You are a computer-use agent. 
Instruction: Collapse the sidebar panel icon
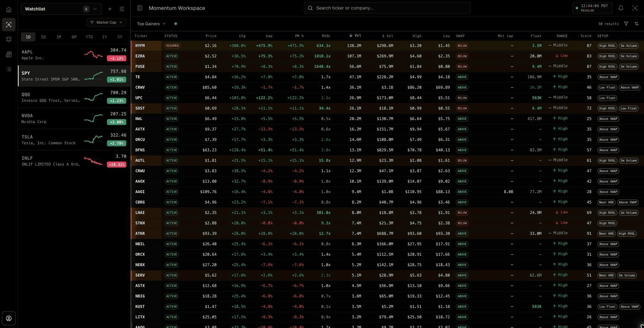140,8
